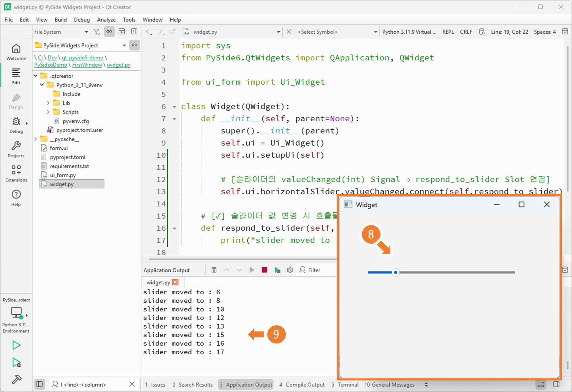Open the File menu
The width and height of the screenshot is (572, 392).
pyautogui.click(x=9, y=20)
